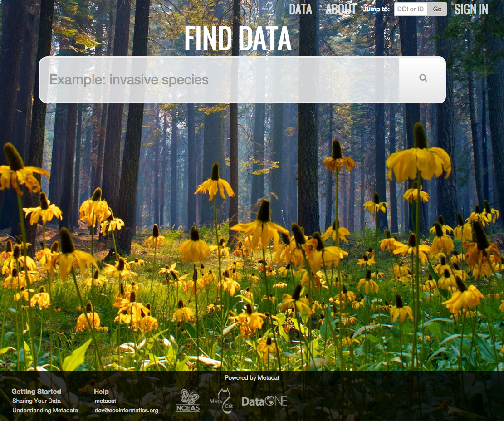This screenshot has width=504, height=421.
Task: Click the Powered by Metacat text
Action: coord(252,377)
